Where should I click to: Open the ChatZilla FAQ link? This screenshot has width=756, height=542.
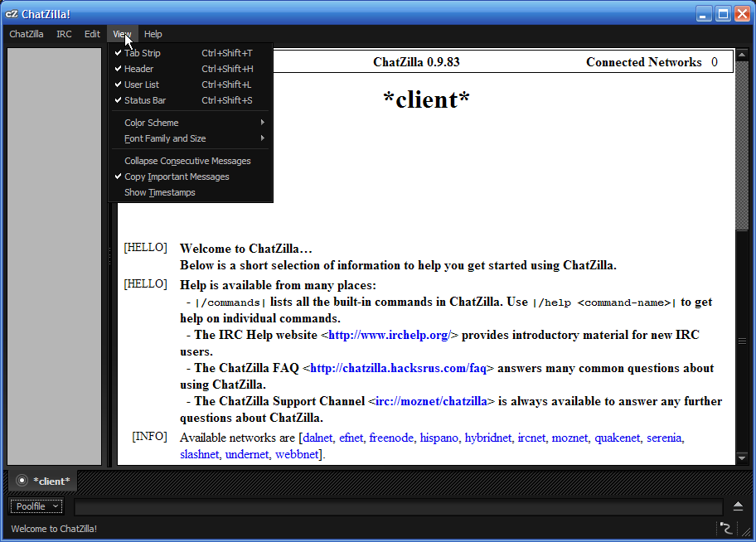[398, 369]
